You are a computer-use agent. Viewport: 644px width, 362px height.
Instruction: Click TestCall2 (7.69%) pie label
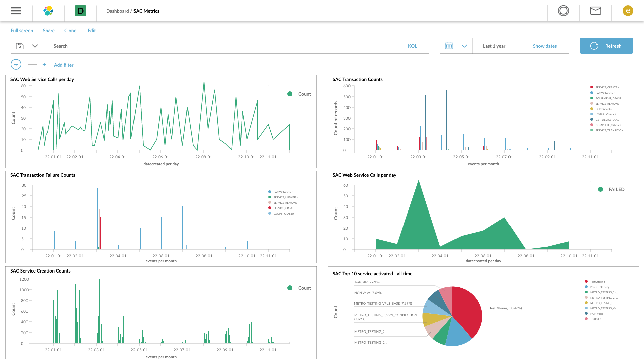367,282
